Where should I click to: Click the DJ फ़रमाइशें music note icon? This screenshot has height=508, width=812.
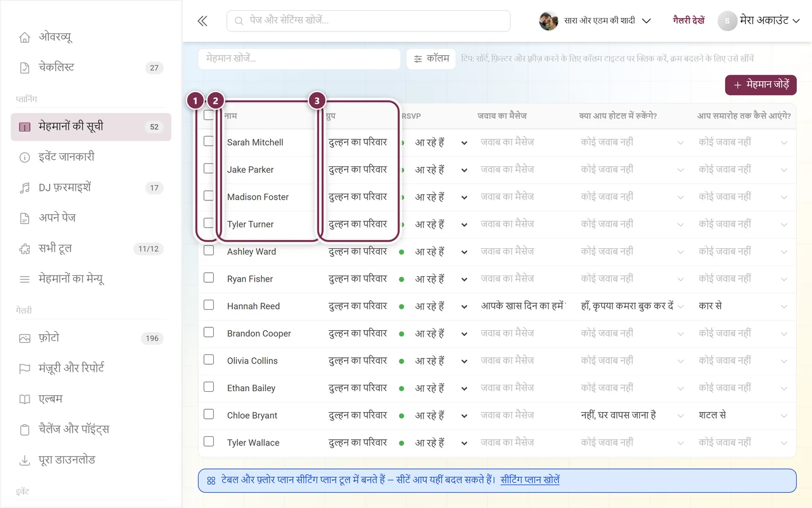25,188
